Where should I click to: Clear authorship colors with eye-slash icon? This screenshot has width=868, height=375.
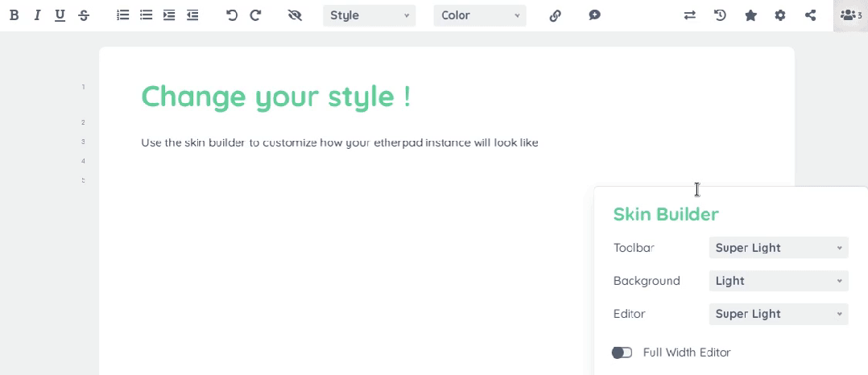(295, 15)
